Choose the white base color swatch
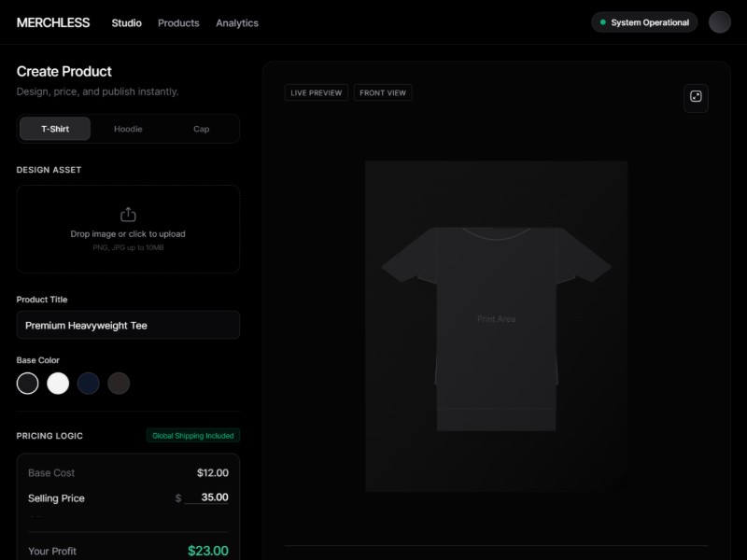 click(x=58, y=383)
